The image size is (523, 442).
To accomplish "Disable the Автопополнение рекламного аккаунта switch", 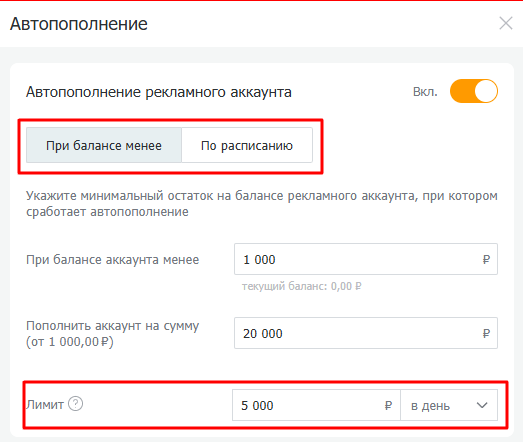I will point(474,91).
